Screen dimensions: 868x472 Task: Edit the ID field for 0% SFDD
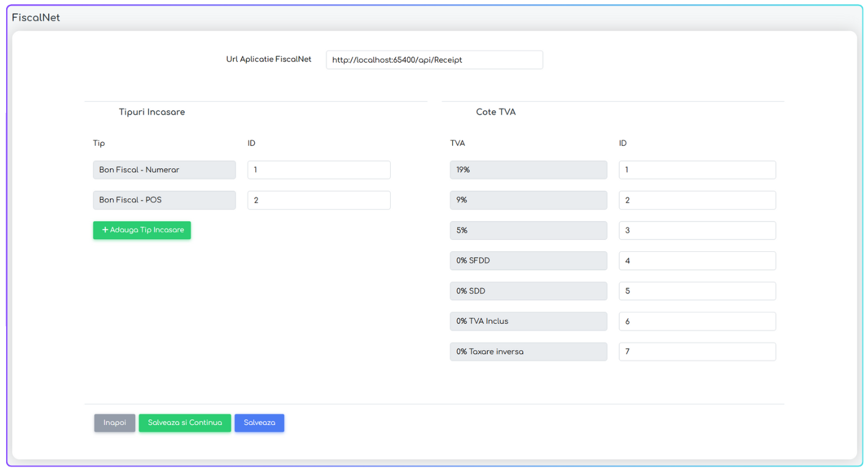[x=697, y=260]
